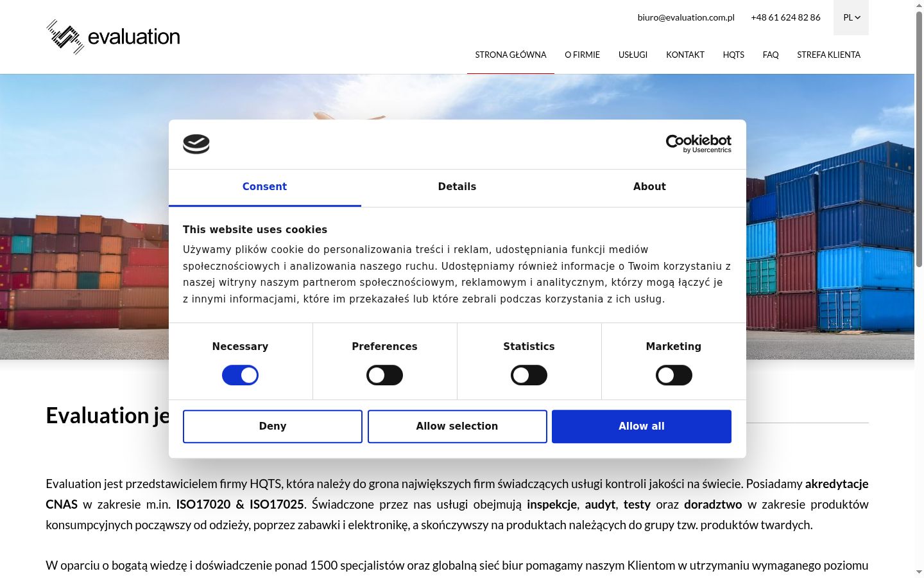924x578 pixels.
Task: Enable the Statistics cookies switch
Action: (529, 375)
